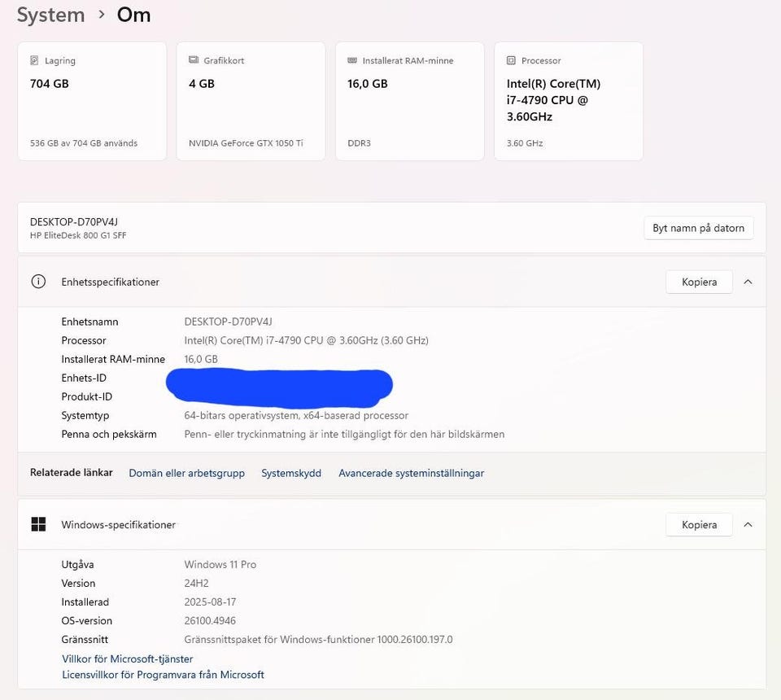Collapse the Windows-specifikationer section chevron
Viewport: 781px width, 700px height.
pyautogui.click(x=748, y=524)
